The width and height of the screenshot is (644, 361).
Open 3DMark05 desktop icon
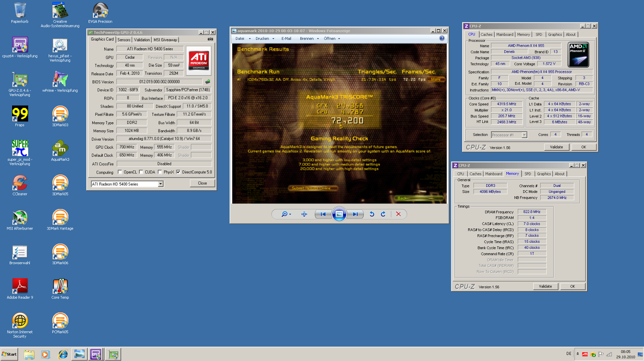(60, 185)
